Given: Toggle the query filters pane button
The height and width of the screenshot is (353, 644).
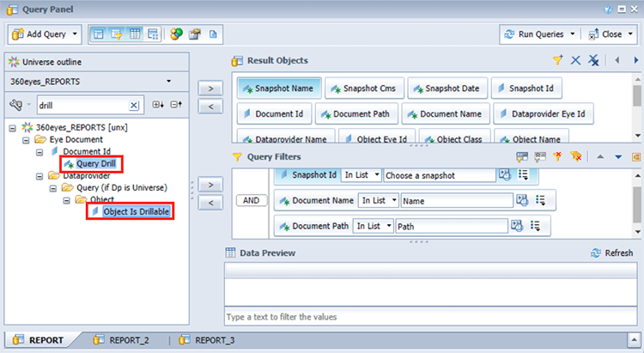Looking at the screenshot, I should pos(116,34).
